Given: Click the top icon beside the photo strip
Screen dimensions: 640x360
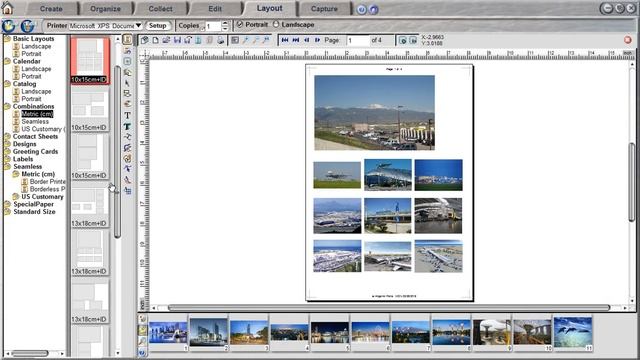Looking at the screenshot, I should tap(142, 319).
